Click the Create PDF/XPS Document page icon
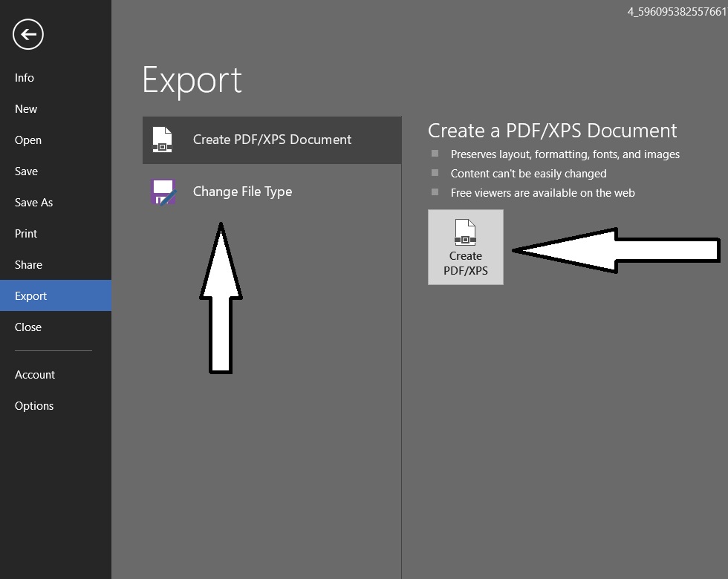The image size is (728, 579). 162,140
